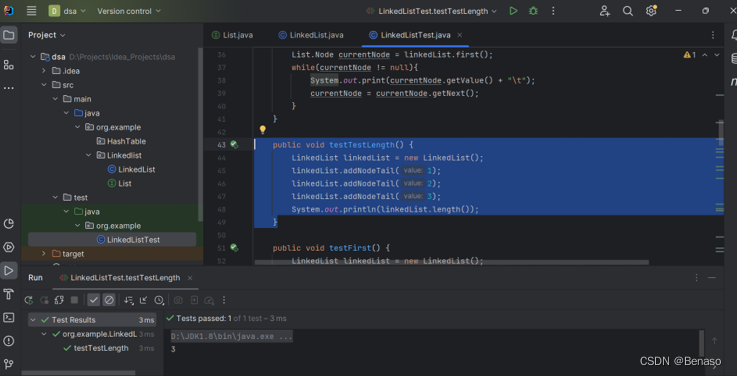Viewport: 737px width, 376px height.
Task: Open IDE settings gear
Action: [651, 11]
